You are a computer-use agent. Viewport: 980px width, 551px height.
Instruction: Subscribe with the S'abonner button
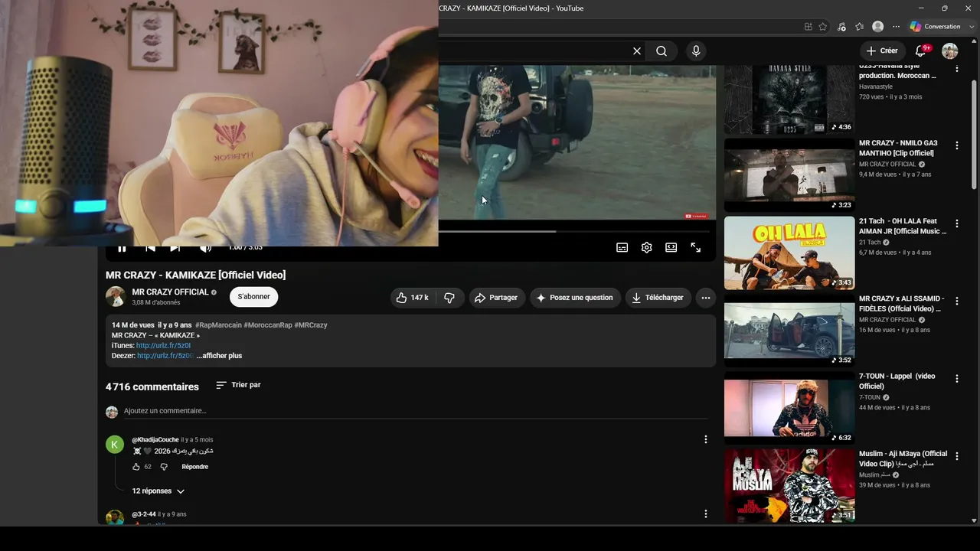click(253, 297)
